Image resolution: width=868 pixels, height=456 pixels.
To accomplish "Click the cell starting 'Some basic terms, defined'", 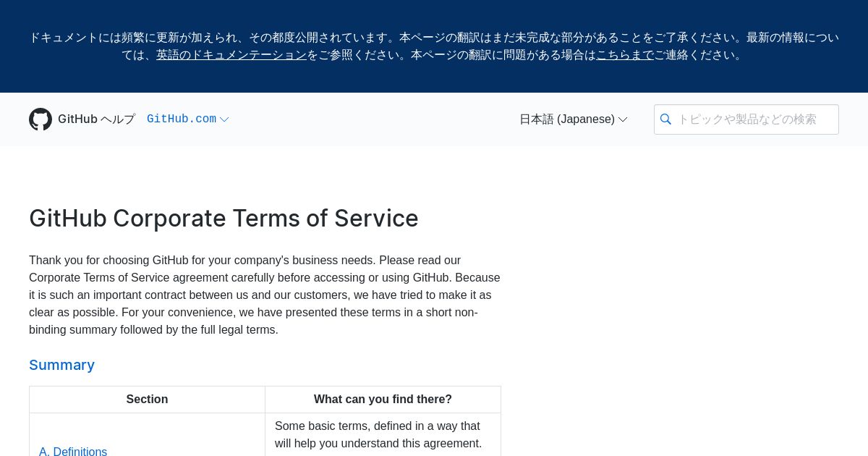I will [x=383, y=435].
